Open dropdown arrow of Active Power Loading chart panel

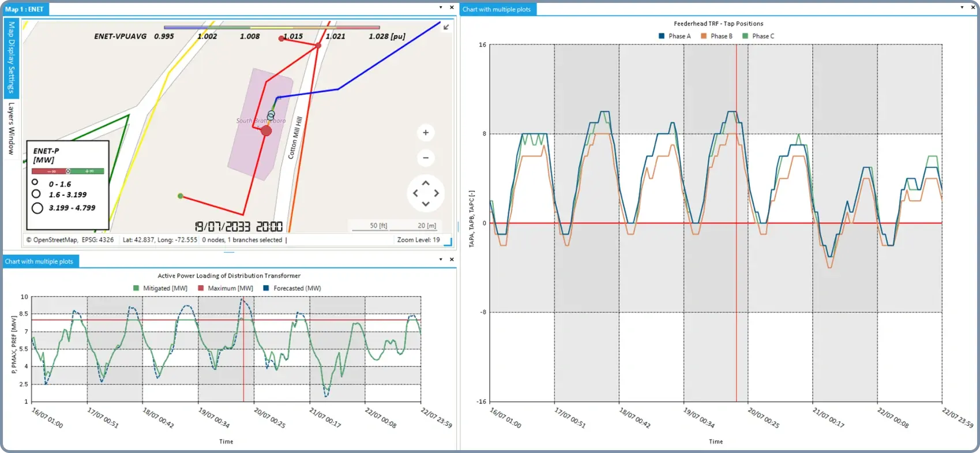click(x=441, y=260)
